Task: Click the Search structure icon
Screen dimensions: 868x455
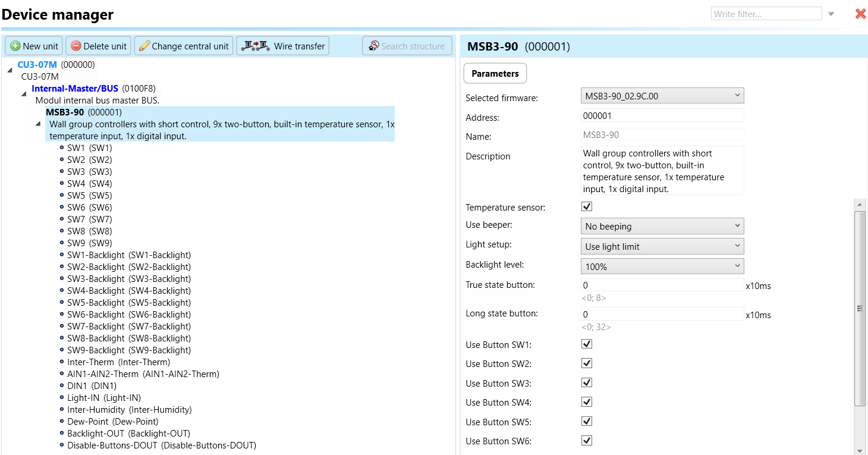Action: click(x=374, y=46)
